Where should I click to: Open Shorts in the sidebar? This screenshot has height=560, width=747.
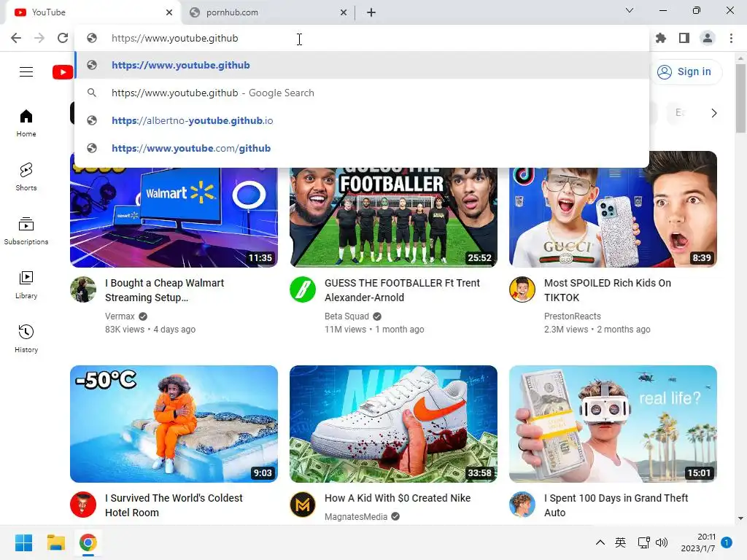[26, 177]
